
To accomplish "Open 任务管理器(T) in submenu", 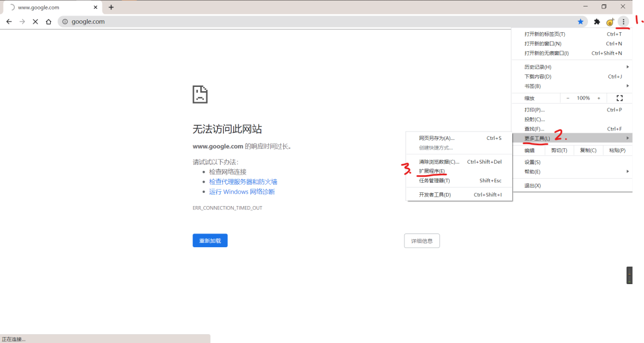I will [459, 180].
